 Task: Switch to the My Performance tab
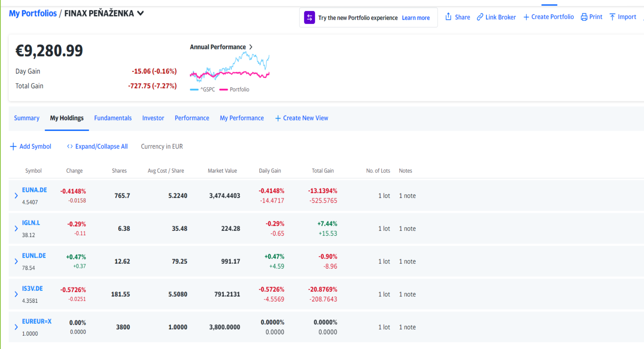coord(241,118)
